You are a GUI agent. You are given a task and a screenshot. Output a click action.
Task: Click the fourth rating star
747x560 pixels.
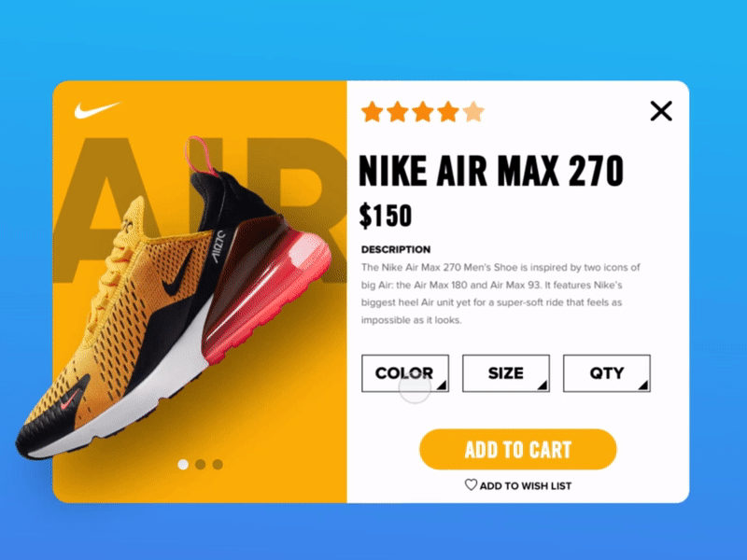448,112
